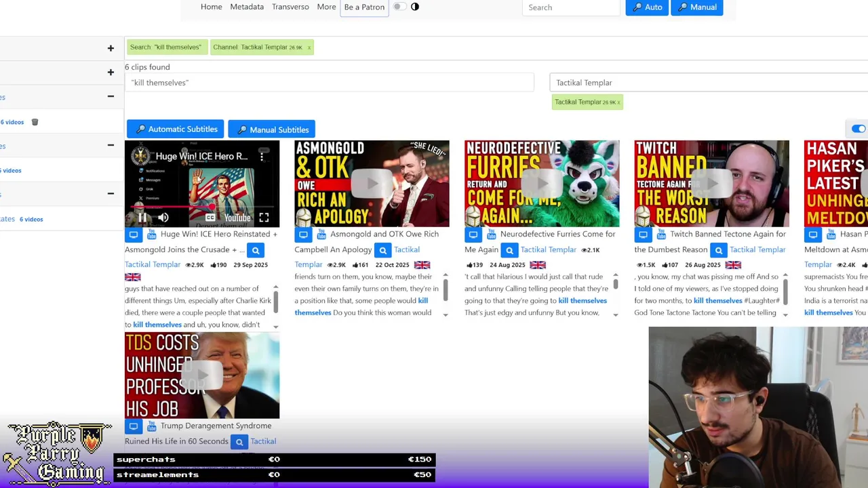The height and width of the screenshot is (488, 868).
Task: Open the Metadata menu item
Action: pyautogui.click(x=247, y=7)
